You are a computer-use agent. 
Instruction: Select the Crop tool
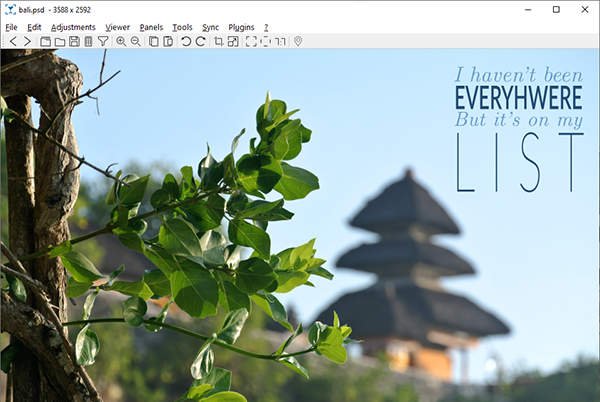[x=219, y=42]
